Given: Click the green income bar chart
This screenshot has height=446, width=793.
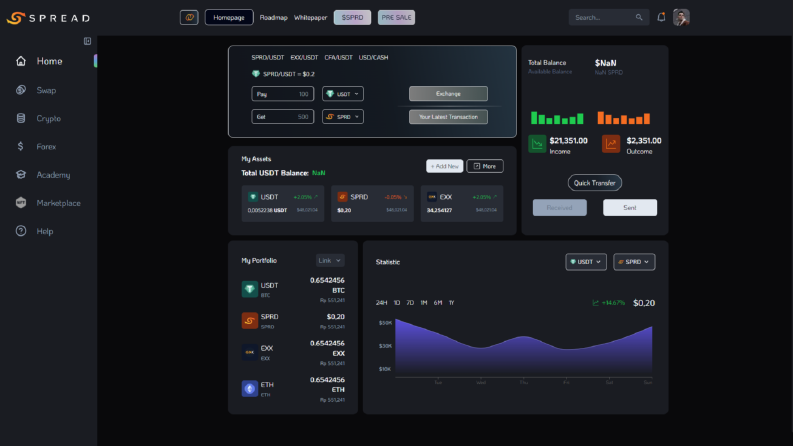Looking at the screenshot, I should (557, 118).
